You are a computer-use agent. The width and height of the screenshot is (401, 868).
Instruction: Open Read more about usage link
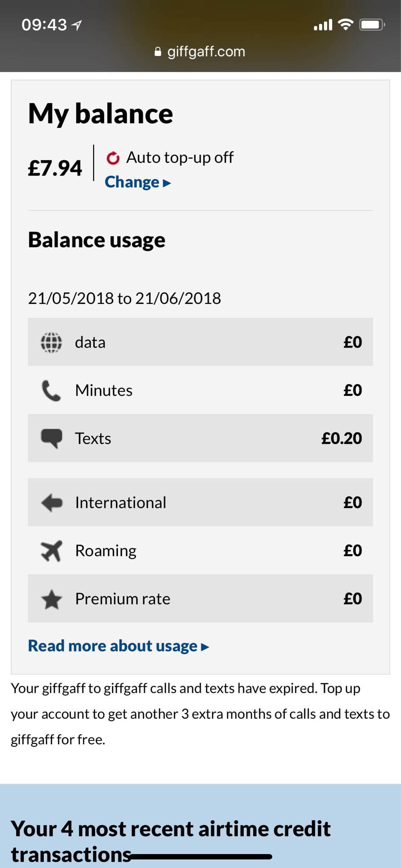tap(119, 646)
